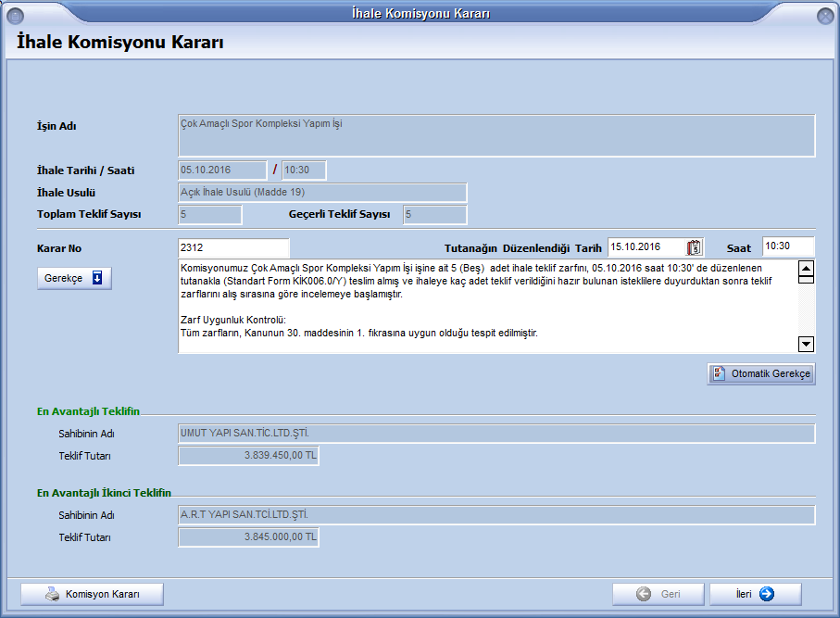This screenshot has width=840, height=618.
Task: Click inside the justification text area
Action: pos(486,306)
